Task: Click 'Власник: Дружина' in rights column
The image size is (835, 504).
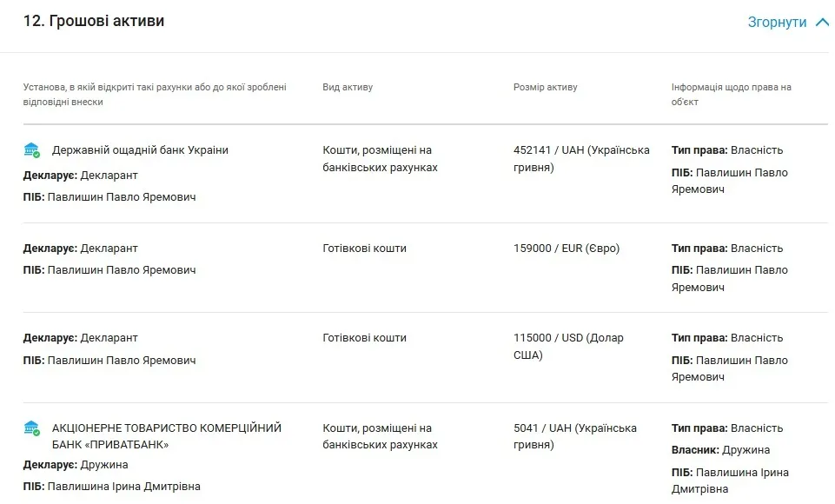Action: (x=720, y=449)
